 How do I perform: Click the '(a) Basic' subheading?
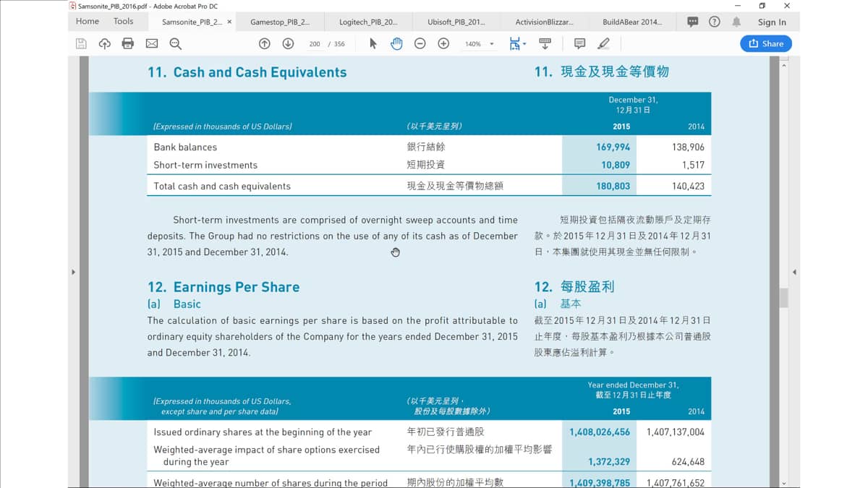click(174, 304)
